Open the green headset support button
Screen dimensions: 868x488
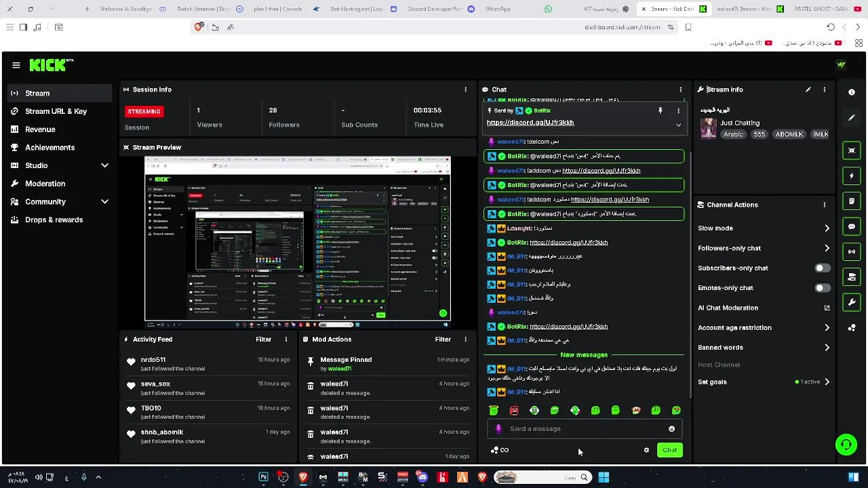tap(846, 445)
